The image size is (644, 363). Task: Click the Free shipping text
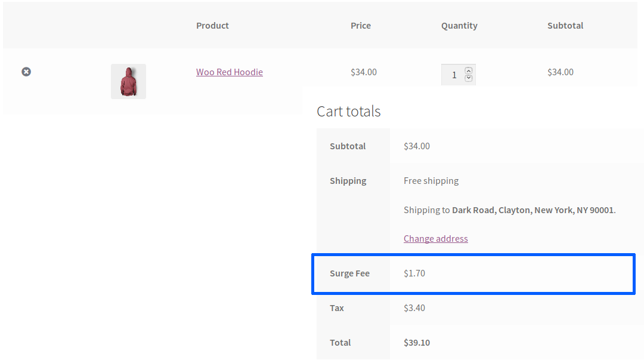[x=431, y=181]
